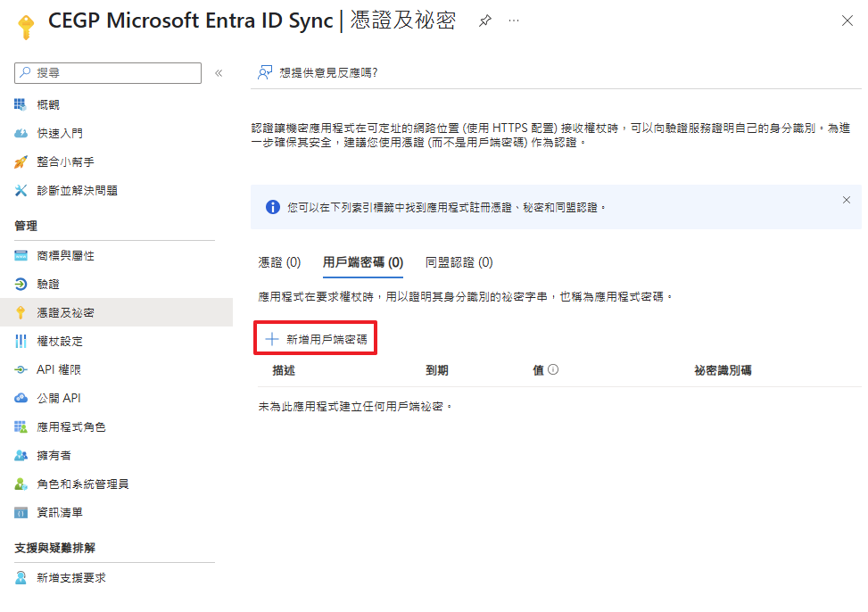
Task: Collapse the sidebar with double chevron
Action: tap(219, 73)
